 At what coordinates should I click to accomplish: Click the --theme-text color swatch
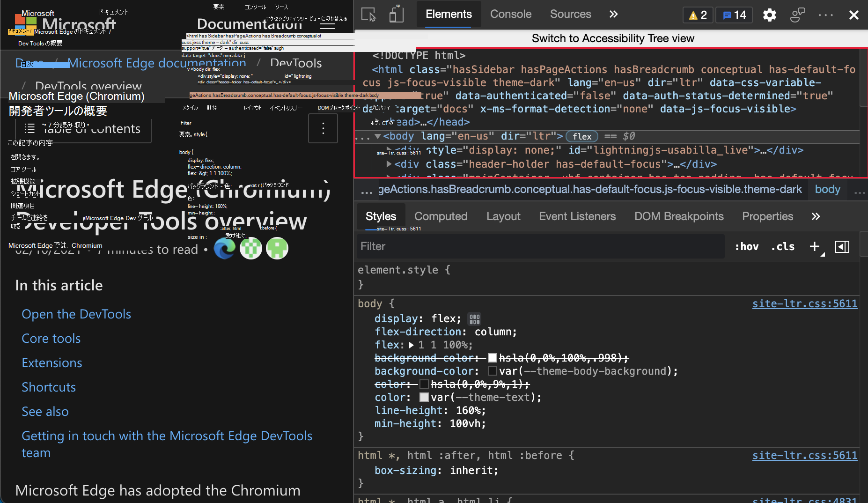424,397
